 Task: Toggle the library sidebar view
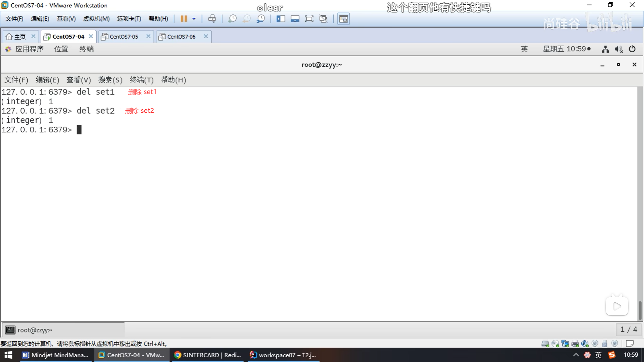tap(280, 19)
